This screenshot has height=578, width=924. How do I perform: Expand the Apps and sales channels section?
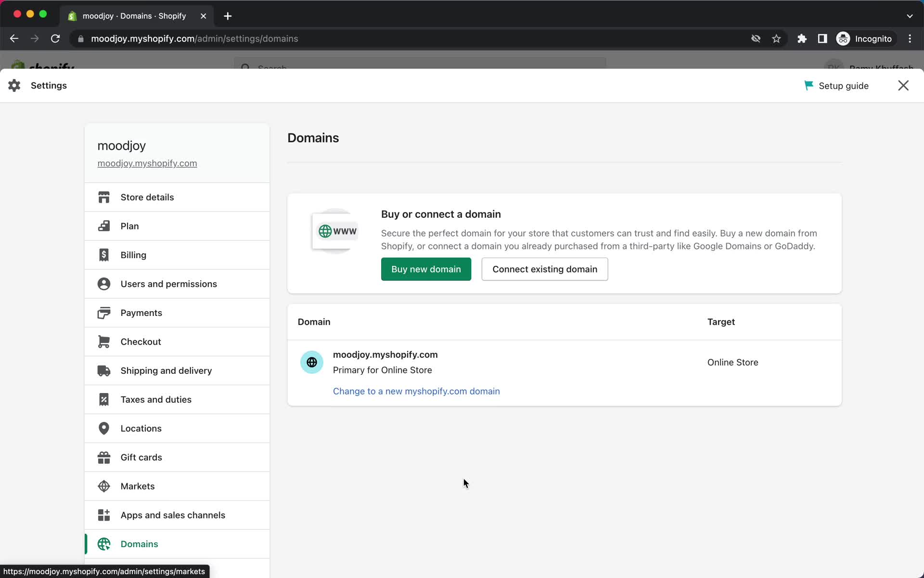click(173, 515)
